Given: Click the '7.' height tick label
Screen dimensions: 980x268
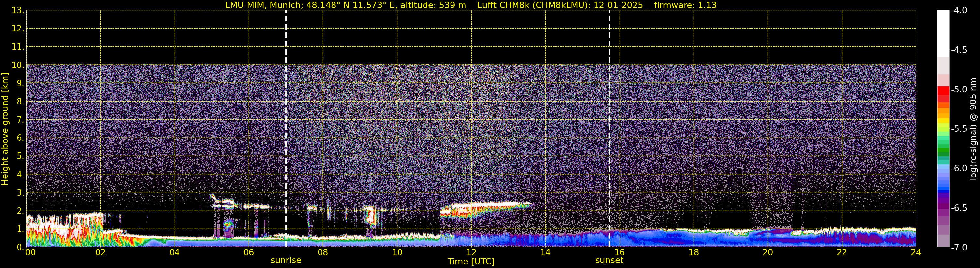Looking at the screenshot, I should coord(20,120).
